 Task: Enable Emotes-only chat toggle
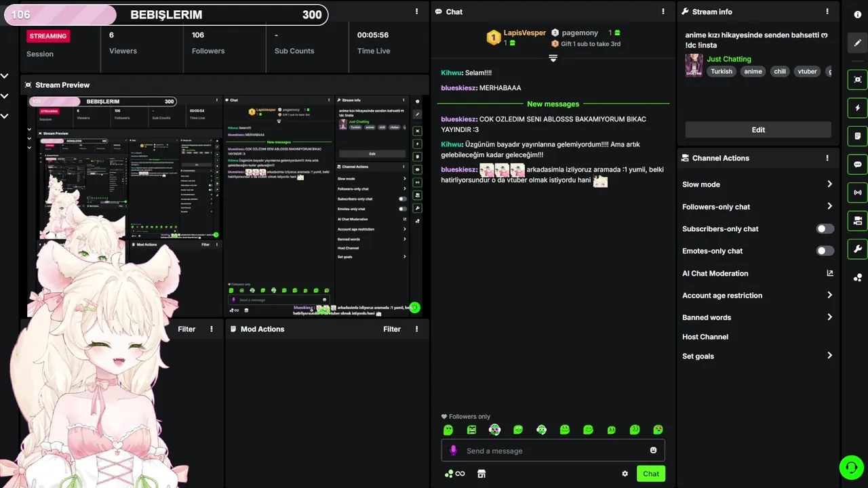click(825, 251)
